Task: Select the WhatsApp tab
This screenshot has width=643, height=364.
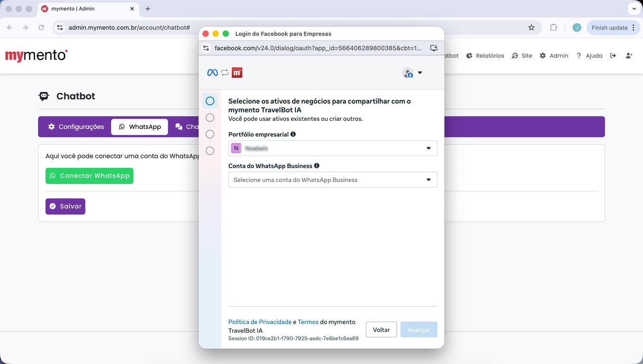Action: point(140,127)
